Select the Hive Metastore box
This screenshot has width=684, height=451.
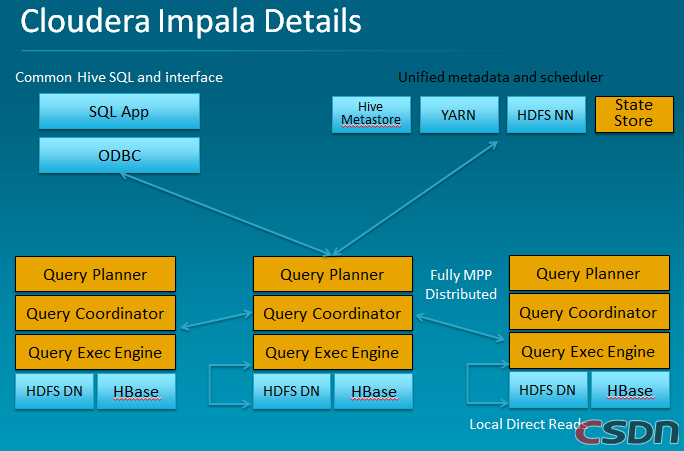[371, 114]
